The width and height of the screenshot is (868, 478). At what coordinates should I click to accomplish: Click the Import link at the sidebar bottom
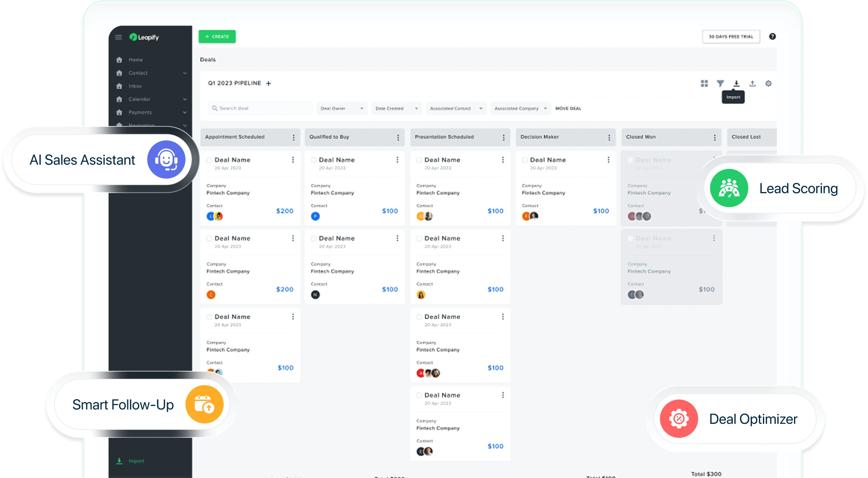coord(131,461)
